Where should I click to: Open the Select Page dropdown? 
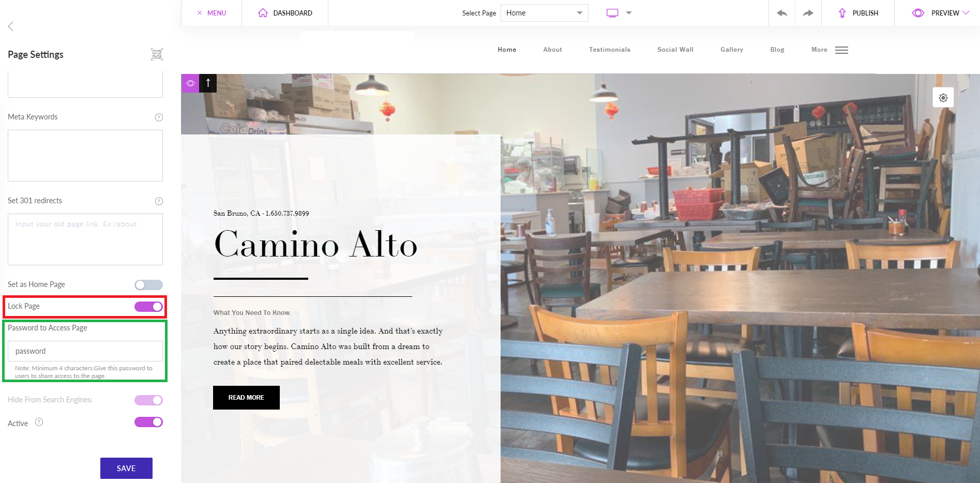pyautogui.click(x=545, y=13)
